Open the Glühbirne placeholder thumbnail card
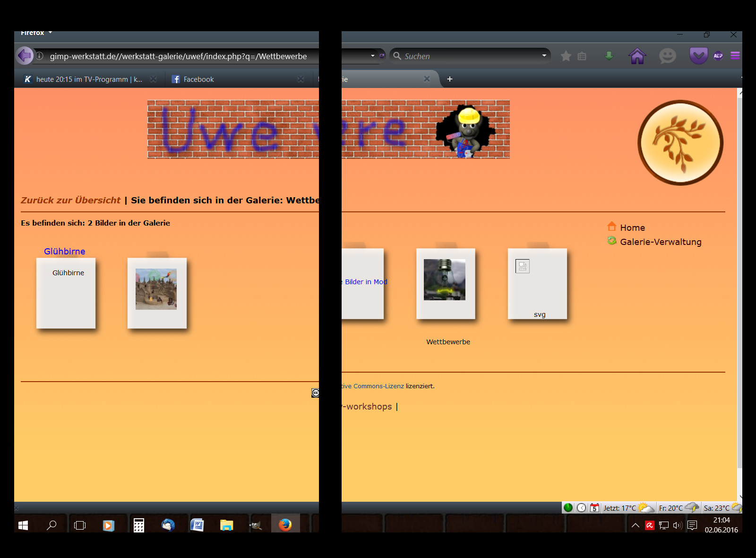The height and width of the screenshot is (558, 756). pyautogui.click(x=66, y=293)
